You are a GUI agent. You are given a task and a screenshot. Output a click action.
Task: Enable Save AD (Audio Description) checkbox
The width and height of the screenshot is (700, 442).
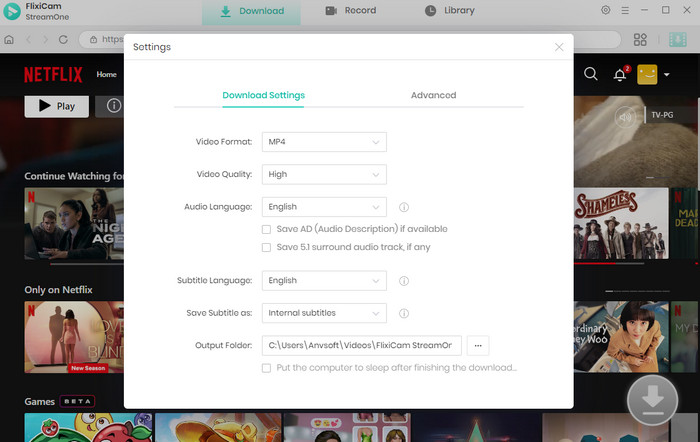(x=266, y=229)
